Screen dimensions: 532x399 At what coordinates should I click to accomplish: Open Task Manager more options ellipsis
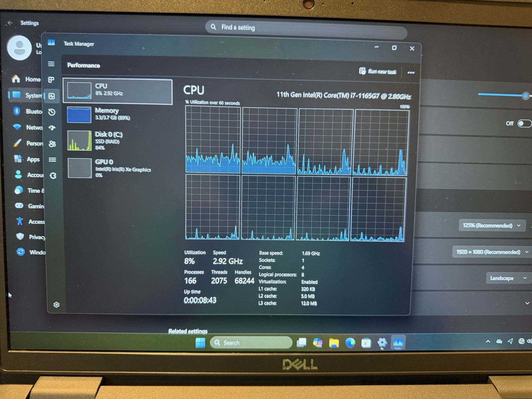pos(411,72)
